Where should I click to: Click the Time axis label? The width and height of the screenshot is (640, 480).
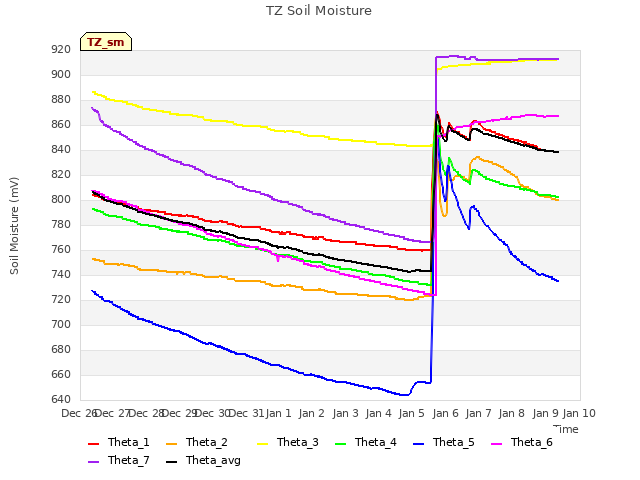click(566, 429)
